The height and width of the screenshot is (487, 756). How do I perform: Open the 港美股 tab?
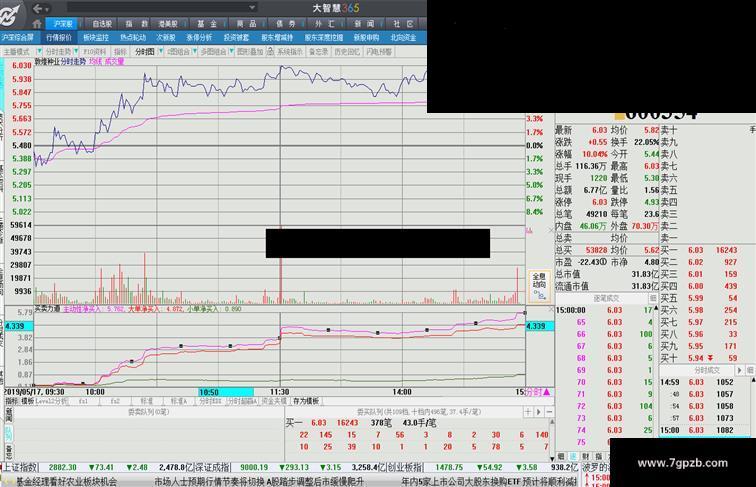[x=168, y=24]
